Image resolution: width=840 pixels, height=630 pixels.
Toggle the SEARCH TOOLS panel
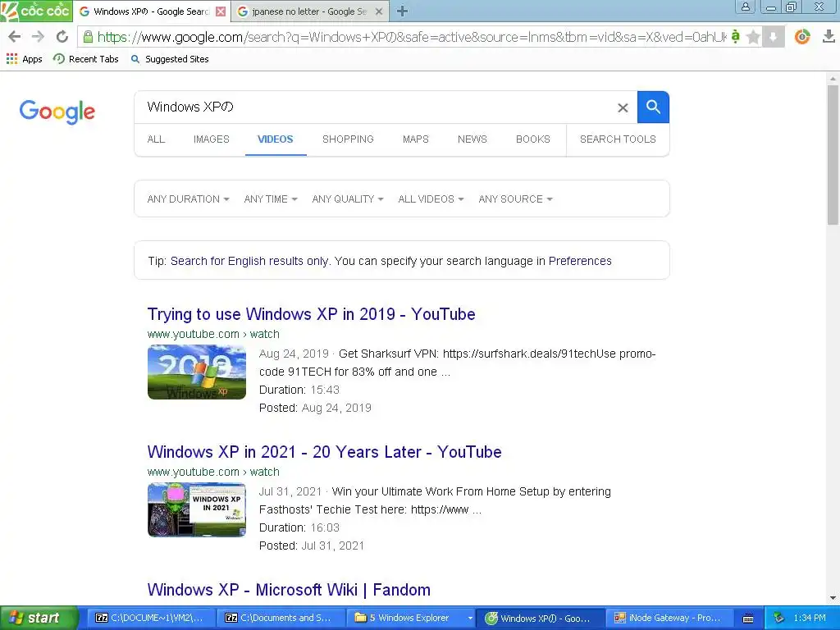tap(618, 139)
